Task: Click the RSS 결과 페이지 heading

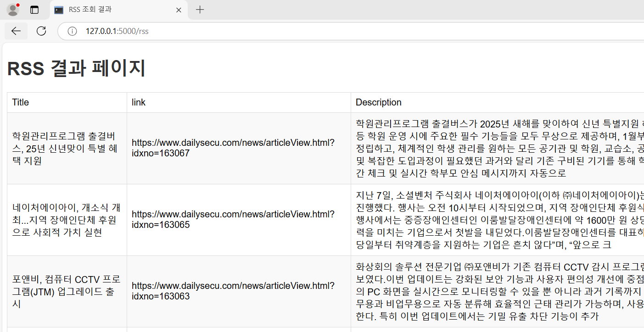Action: 77,68
